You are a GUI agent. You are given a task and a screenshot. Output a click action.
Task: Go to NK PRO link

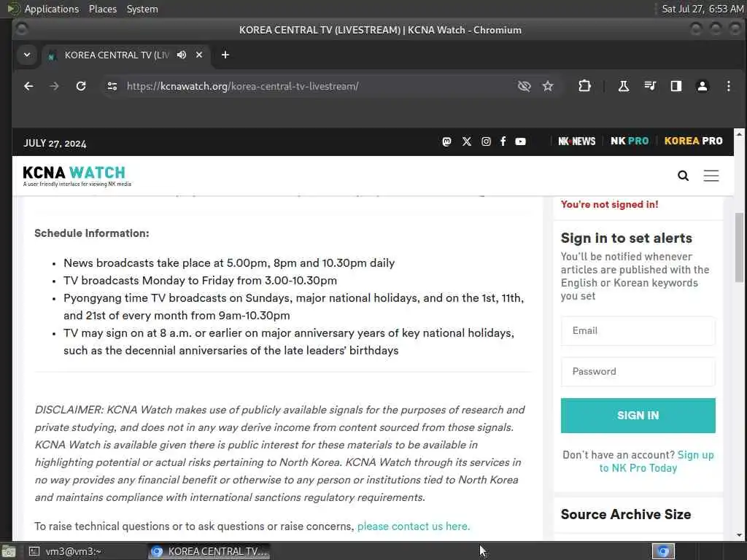click(x=630, y=141)
